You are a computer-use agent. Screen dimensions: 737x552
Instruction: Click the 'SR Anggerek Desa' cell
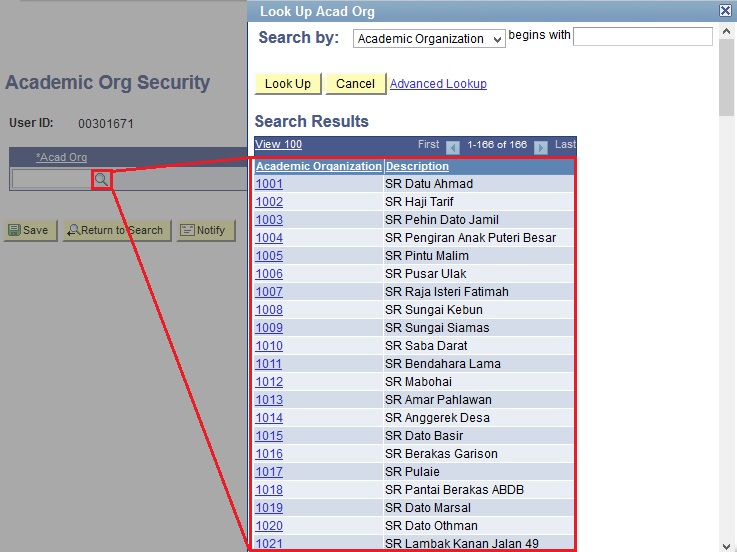(478, 418)
